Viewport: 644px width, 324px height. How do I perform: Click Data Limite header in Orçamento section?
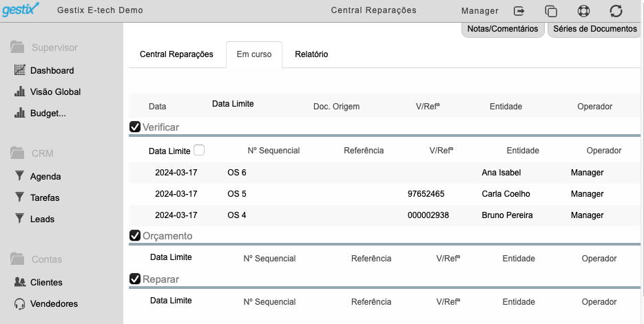click(171, 257)
